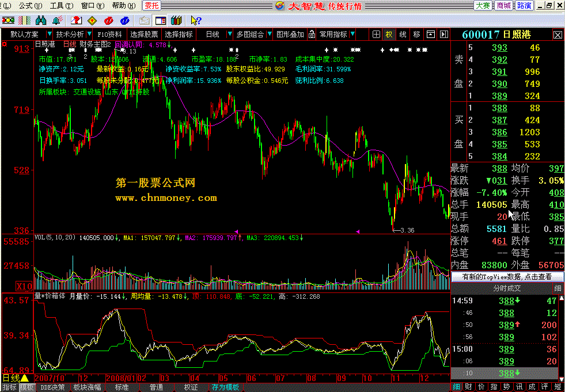The height and width of the screenshot is (392, 565).
Task: Click the red question-mark chart icon
Action: [76, 20]
